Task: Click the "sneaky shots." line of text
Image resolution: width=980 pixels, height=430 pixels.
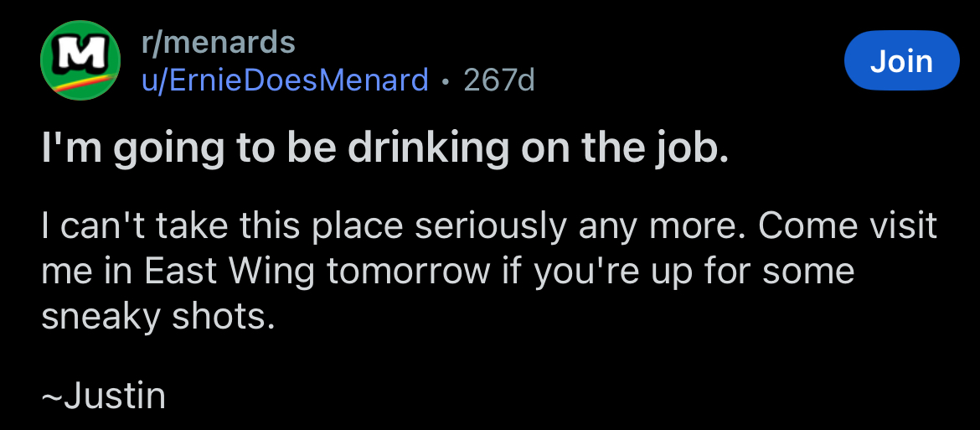Action: coord(157,317)
